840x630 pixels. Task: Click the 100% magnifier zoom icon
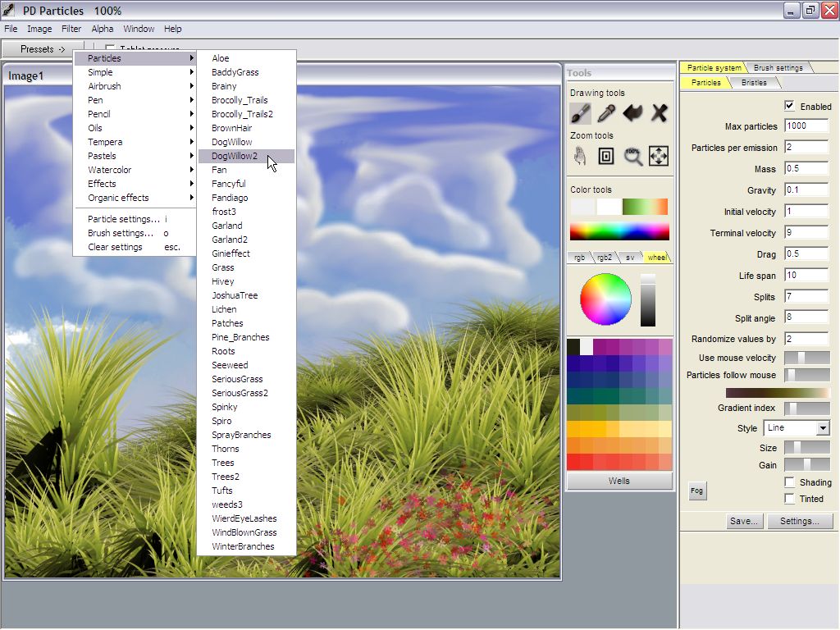632,156
